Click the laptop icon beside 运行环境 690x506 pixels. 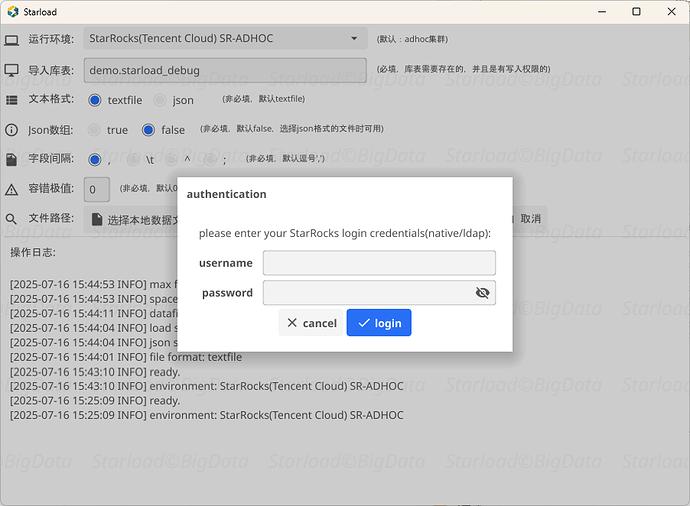tap(11, 40)
